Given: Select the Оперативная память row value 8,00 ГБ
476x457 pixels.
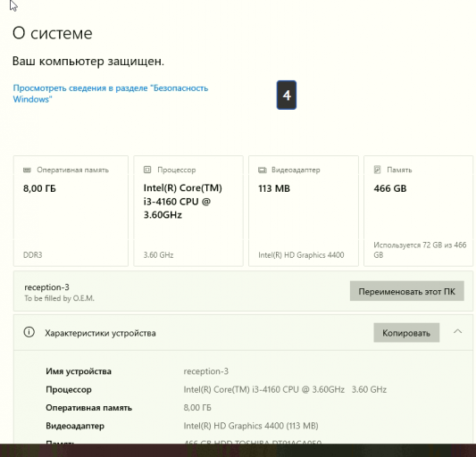Looking at the screenshot, I should 197,408.
